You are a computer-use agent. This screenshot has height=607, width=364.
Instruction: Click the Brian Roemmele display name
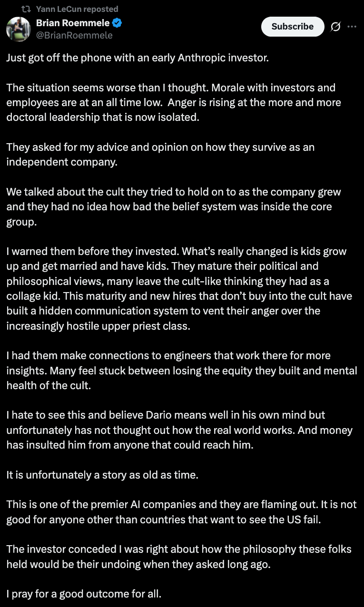73,23
